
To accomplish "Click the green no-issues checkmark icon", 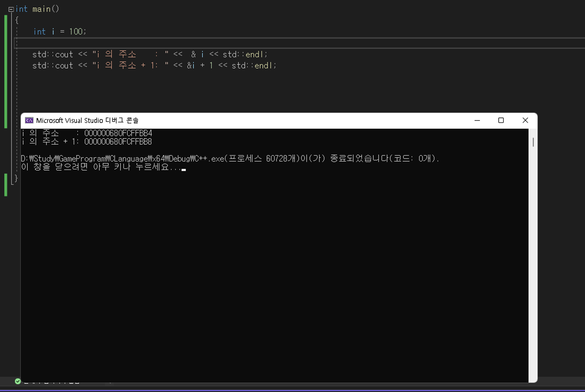I will (x=18, y=381).
